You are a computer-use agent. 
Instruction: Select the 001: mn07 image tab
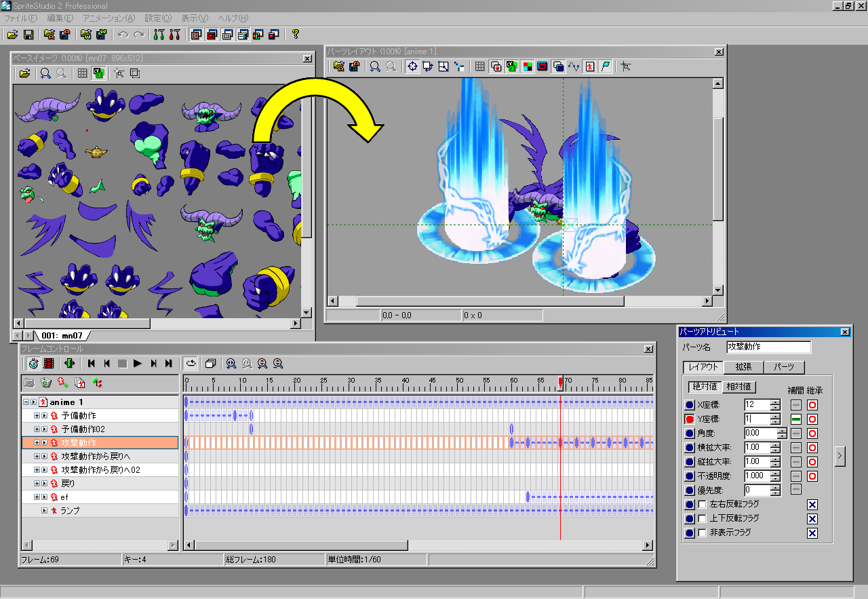click(x=61, y=335)
